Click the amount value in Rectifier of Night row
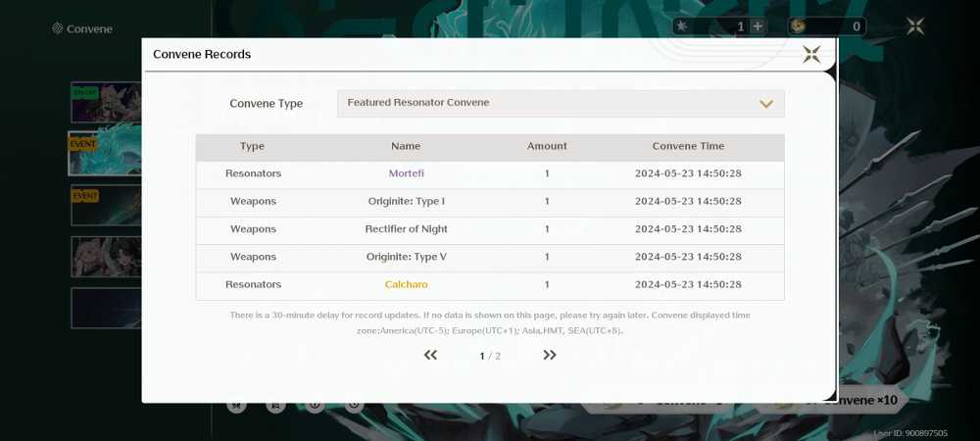980x441 pixels. 547,229
